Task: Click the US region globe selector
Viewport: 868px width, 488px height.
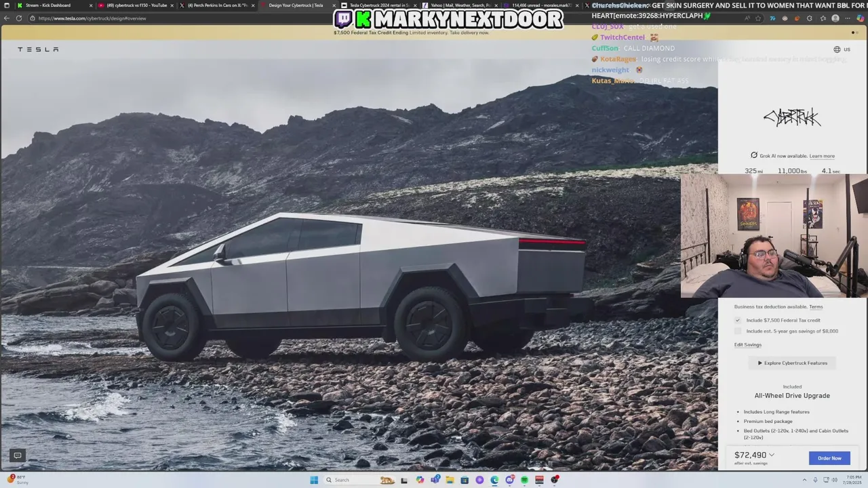Action: 842,49
